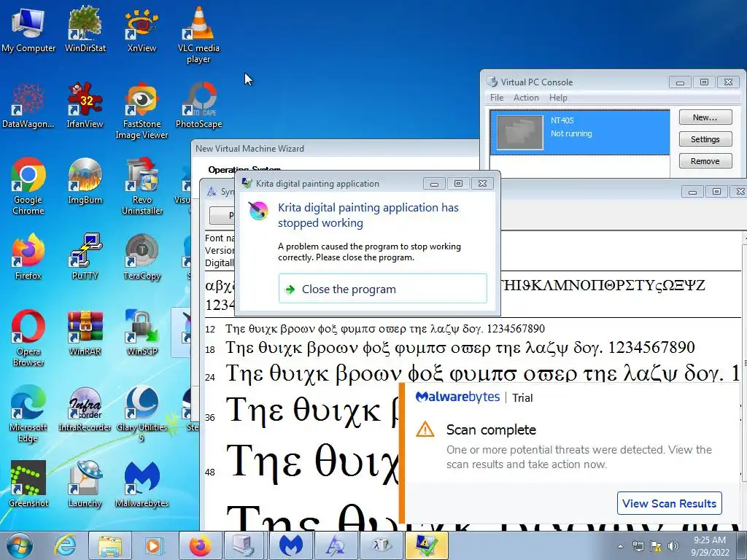Click the size 18 sample text line
The image size is (747, 560).
460,348
